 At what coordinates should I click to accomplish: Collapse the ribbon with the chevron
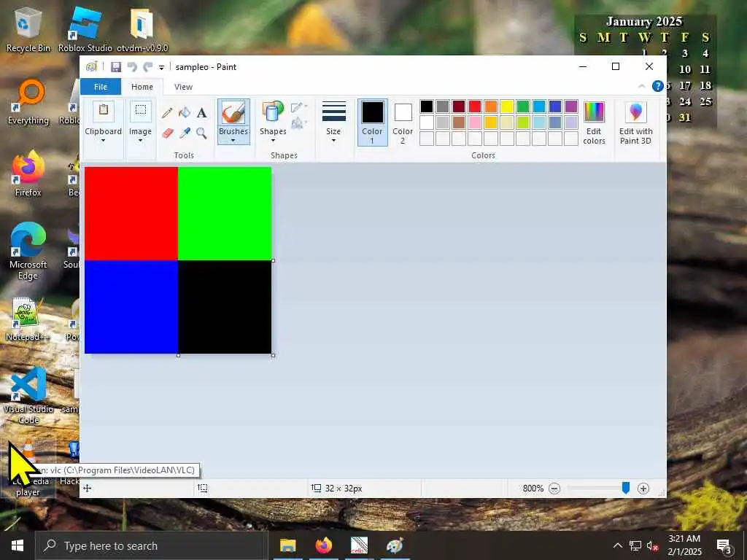pos(642,86)
